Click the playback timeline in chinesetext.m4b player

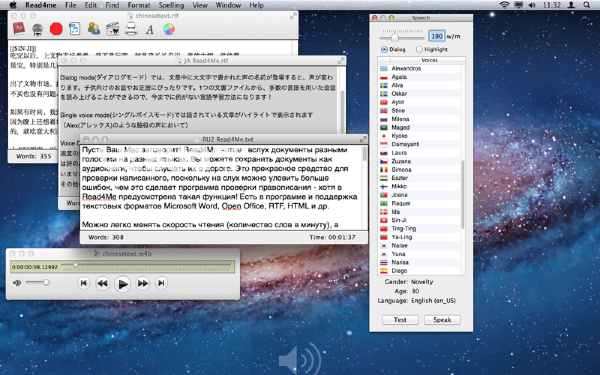[x=147, y=265]
